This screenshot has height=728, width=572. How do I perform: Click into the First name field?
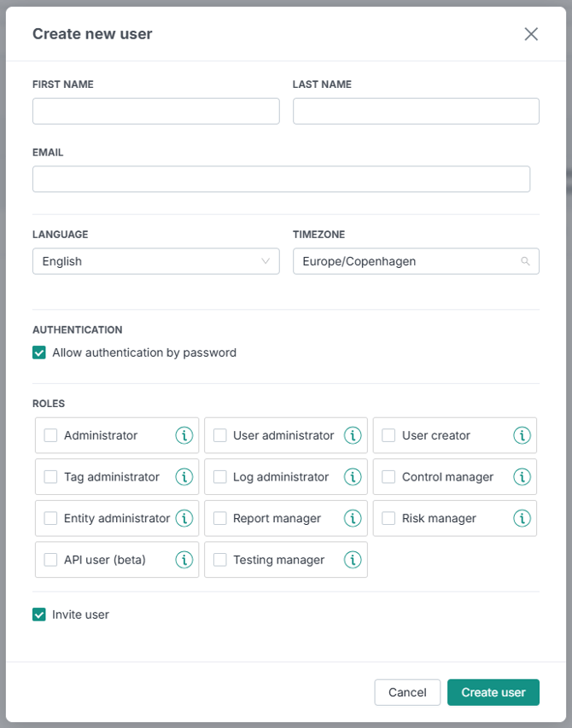tap(156, 112)
